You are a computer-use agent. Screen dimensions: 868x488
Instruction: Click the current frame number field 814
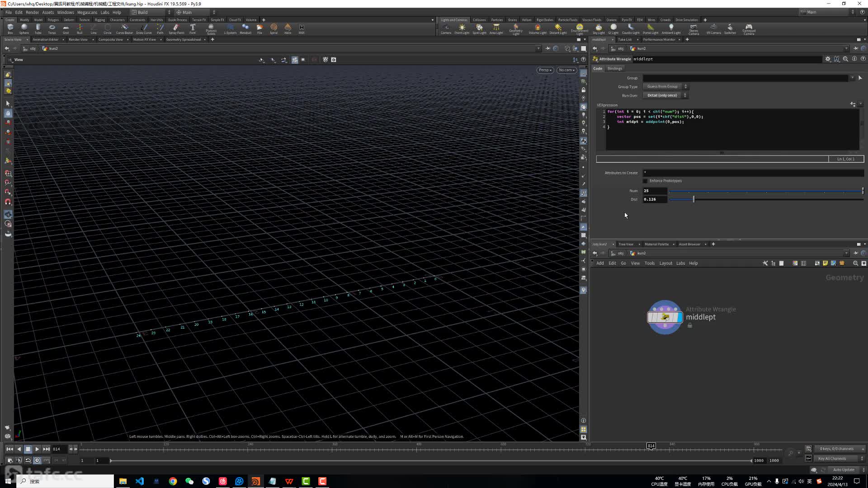point(59,449)
